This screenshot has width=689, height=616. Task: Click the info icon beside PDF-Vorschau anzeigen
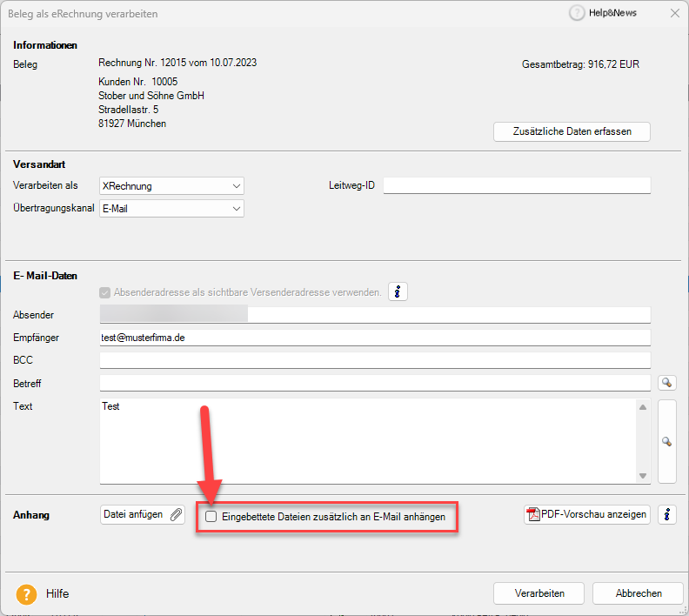[667, 514]
